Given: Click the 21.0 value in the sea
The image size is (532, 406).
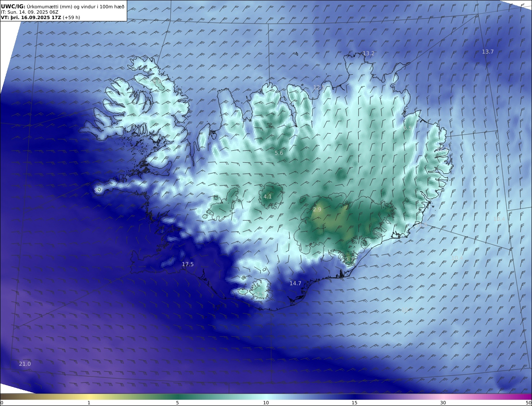Looking at the screenshot, I should (x=25, y=364).
